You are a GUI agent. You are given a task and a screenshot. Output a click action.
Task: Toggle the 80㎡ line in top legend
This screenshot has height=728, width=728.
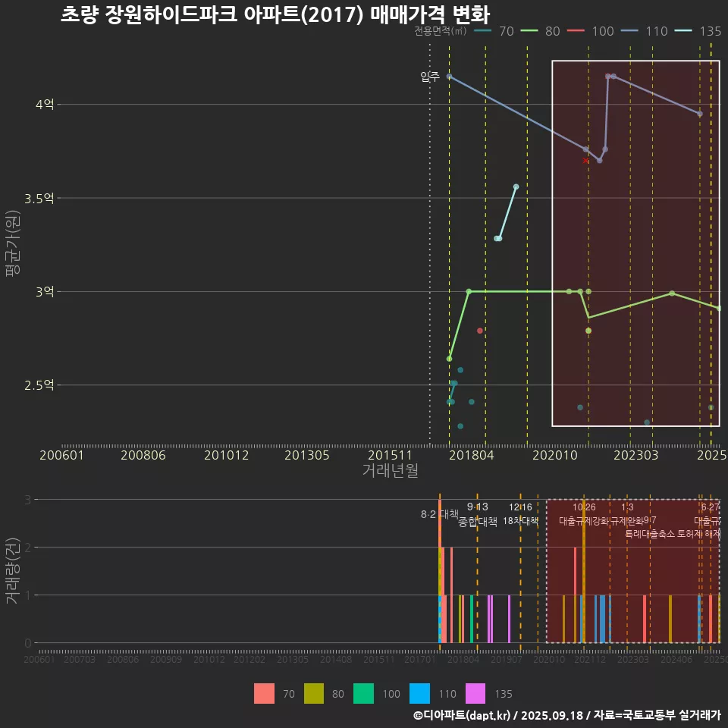(x=540, y=31)
